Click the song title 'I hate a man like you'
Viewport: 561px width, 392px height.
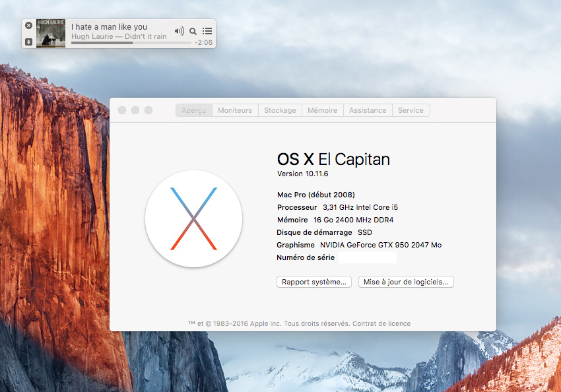pyautogui.click(x=109, y=27)
